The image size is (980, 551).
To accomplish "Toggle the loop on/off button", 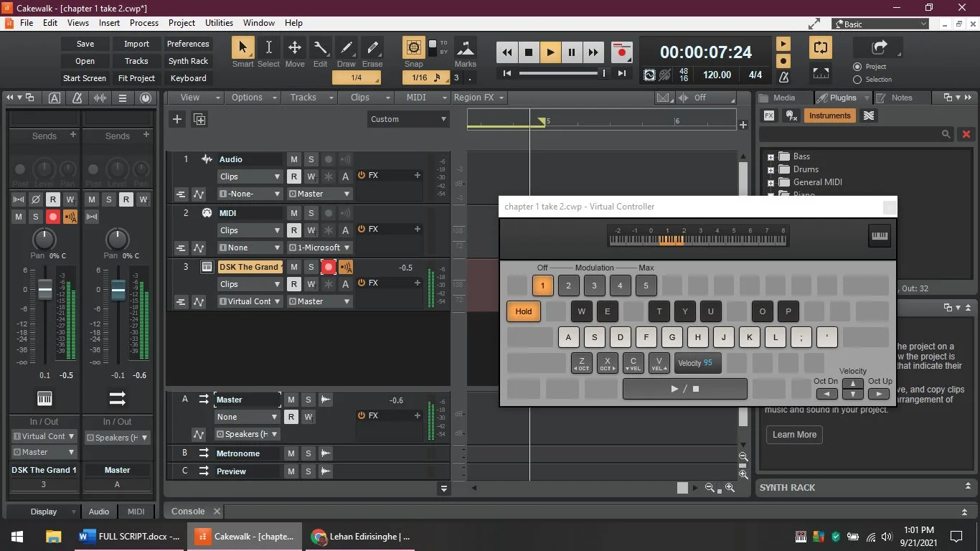I will click(820, 48).
